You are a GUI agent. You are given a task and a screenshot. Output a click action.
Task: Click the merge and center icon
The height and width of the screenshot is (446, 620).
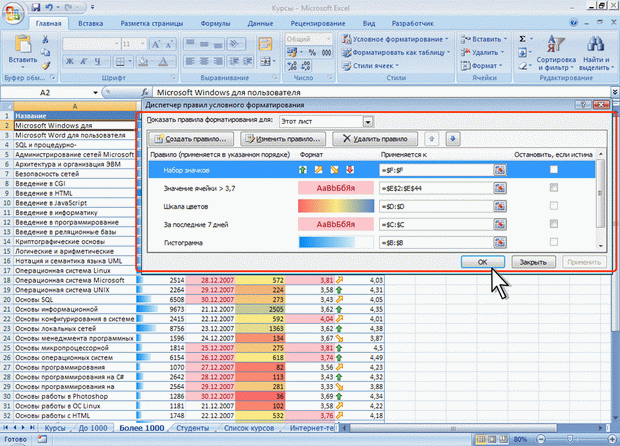click(x=265, y=61)
